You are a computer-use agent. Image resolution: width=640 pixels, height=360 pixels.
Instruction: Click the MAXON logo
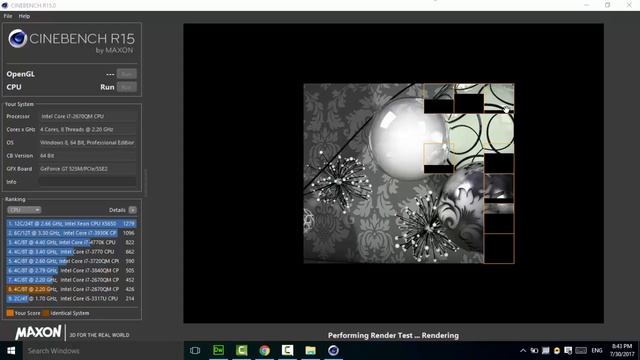coord(38,333)
